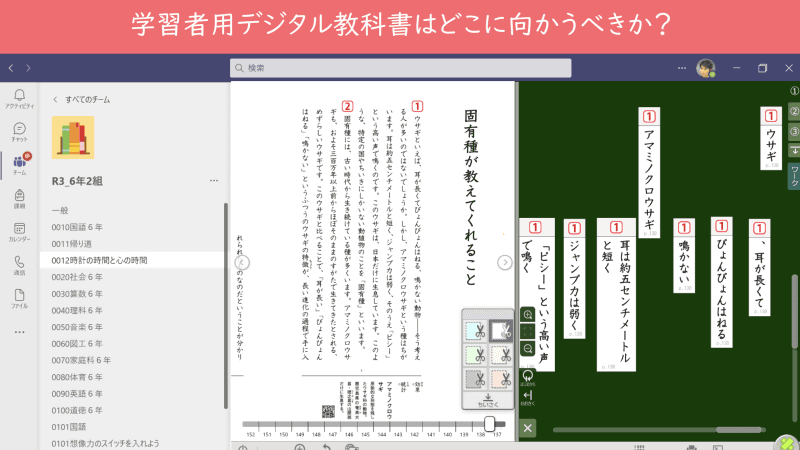Click the restart (はじめから) circular arrow icon
Viewport: 800px width, 450px height.
(528, 378)
